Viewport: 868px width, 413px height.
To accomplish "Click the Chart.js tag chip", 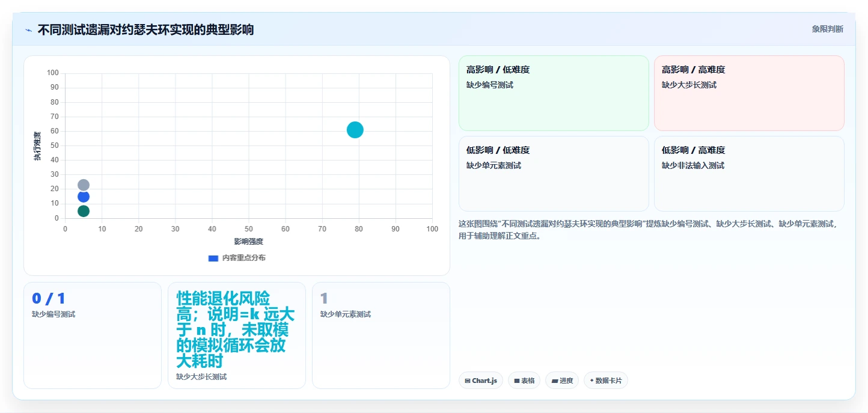I will click(481, 381).
